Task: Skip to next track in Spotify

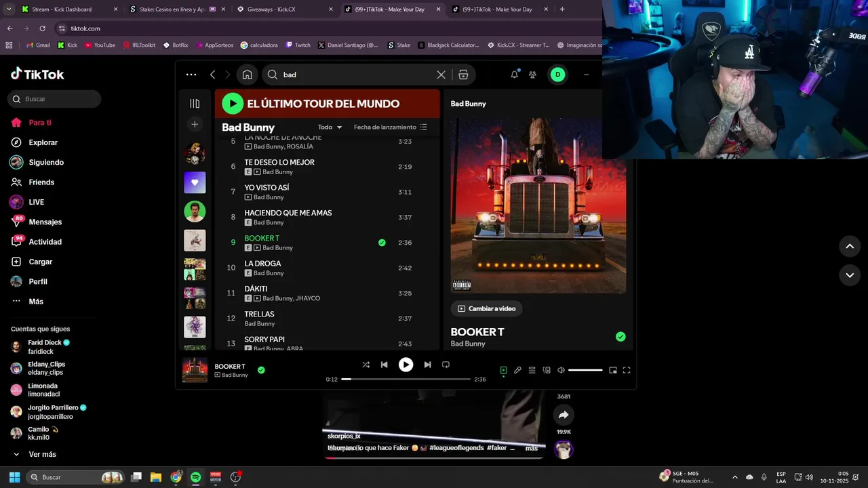Action: (427, 365)
